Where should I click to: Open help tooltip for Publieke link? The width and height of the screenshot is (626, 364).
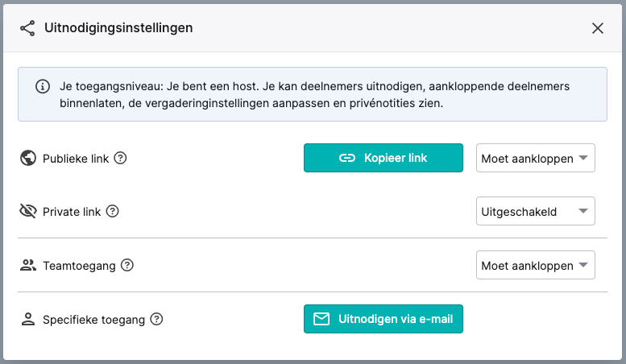[x=120, y=158]
